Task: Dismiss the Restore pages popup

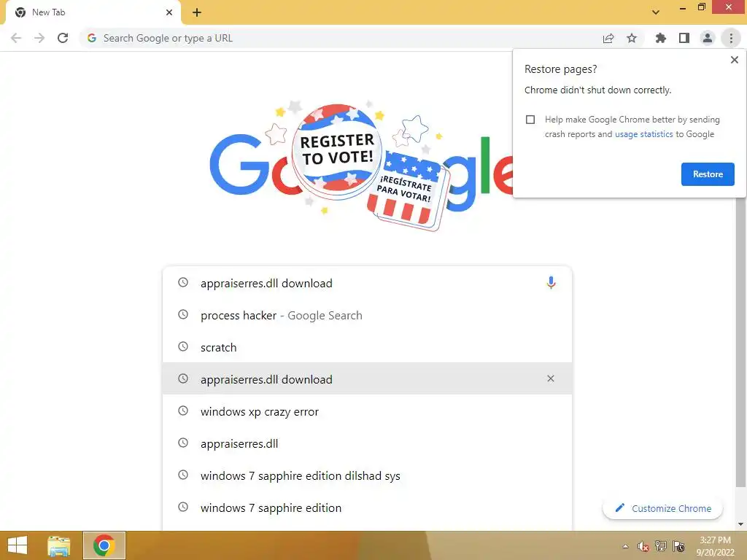Action: pyautogui.click(x=734, y=60)
